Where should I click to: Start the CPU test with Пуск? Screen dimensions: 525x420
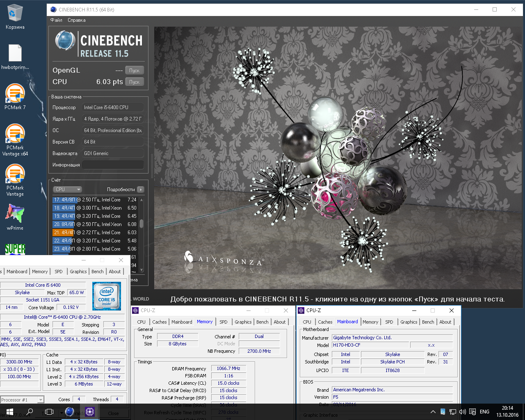(135, 82)
